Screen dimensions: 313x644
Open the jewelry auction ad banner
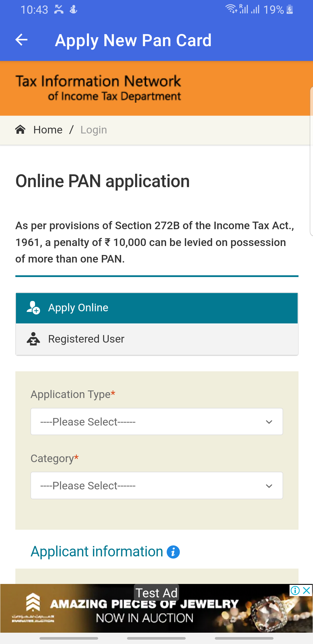[x=156, y=608]
